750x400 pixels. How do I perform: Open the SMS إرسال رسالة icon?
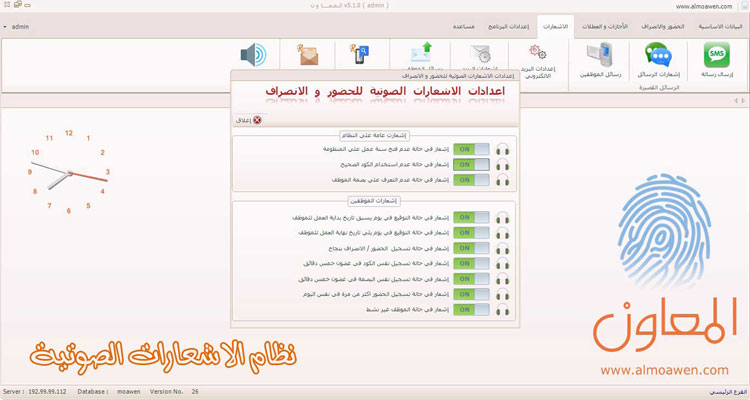[717, 55]
